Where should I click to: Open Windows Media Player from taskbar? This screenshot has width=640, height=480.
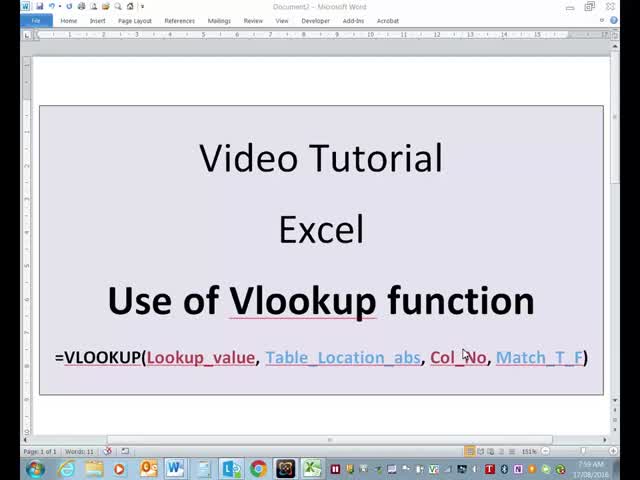(119, 469)
